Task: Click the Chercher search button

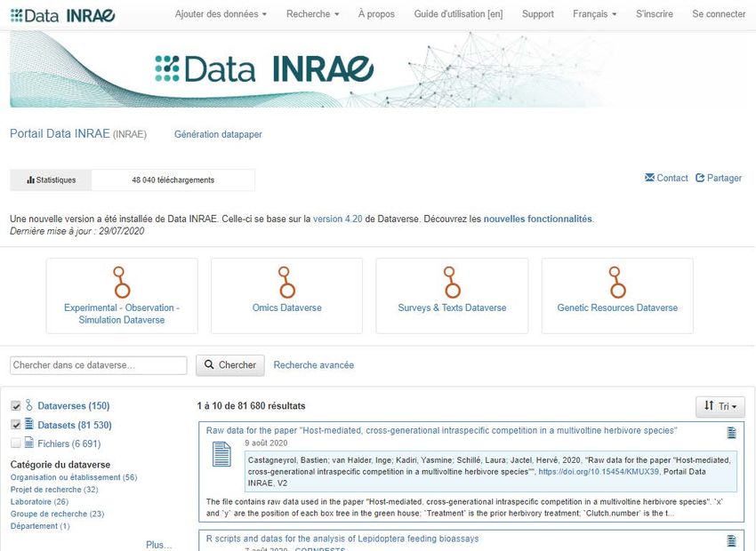Action: pyautogui.click(x=230, y=365)
